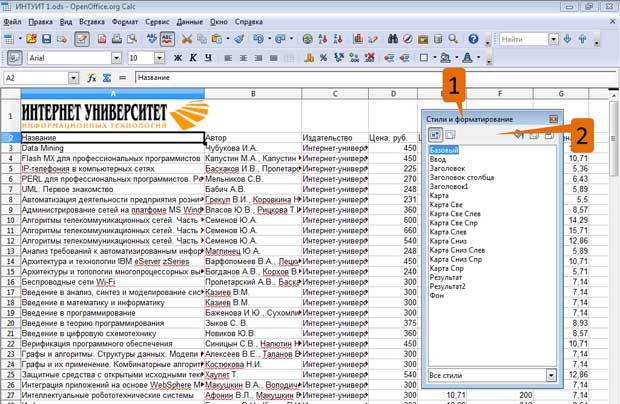Find Previous up arrow icon
This screenshot has width=620, height=404.
[582, 39]
